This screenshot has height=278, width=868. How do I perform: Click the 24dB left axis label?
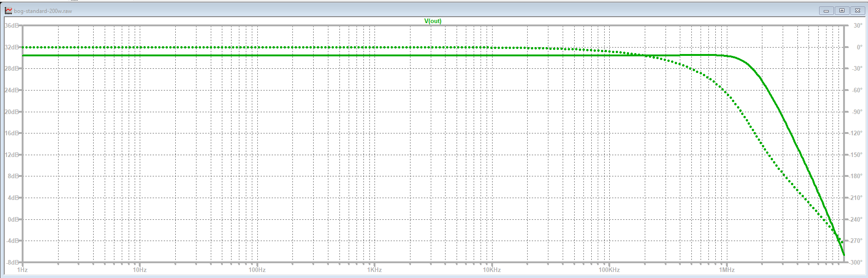pyautogui.click(x=12, y=90)
